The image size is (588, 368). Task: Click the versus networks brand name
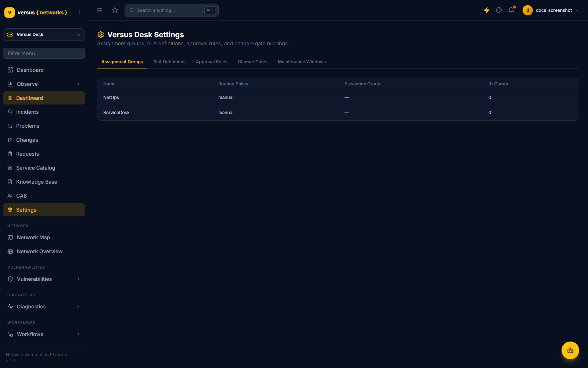click(42, 13)
